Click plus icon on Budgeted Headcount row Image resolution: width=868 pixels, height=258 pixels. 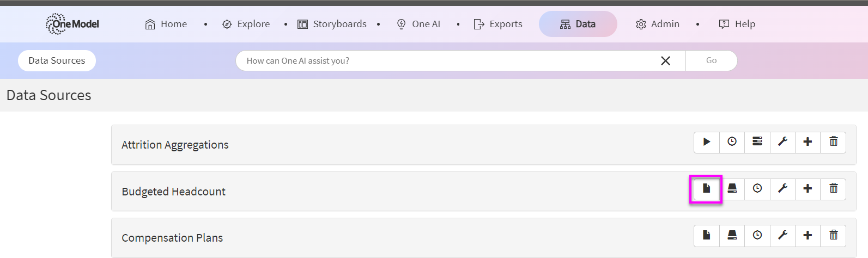coord(808,189)
